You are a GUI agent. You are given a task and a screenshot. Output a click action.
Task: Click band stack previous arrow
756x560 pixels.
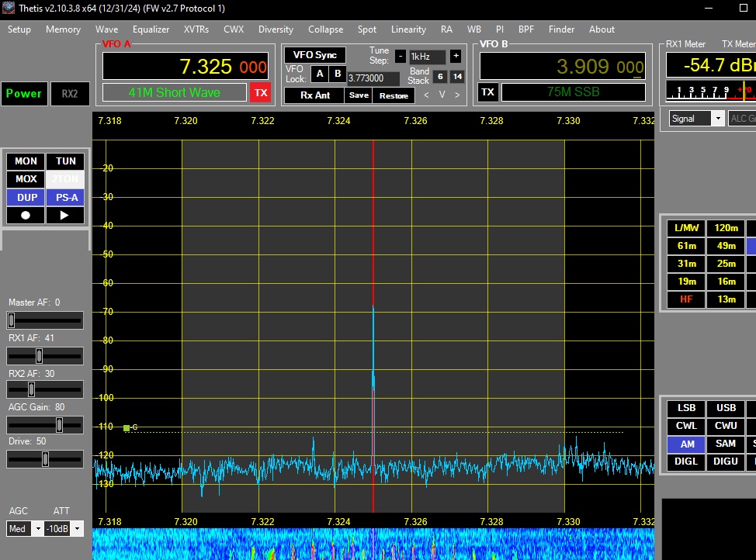tap(426, 95)
